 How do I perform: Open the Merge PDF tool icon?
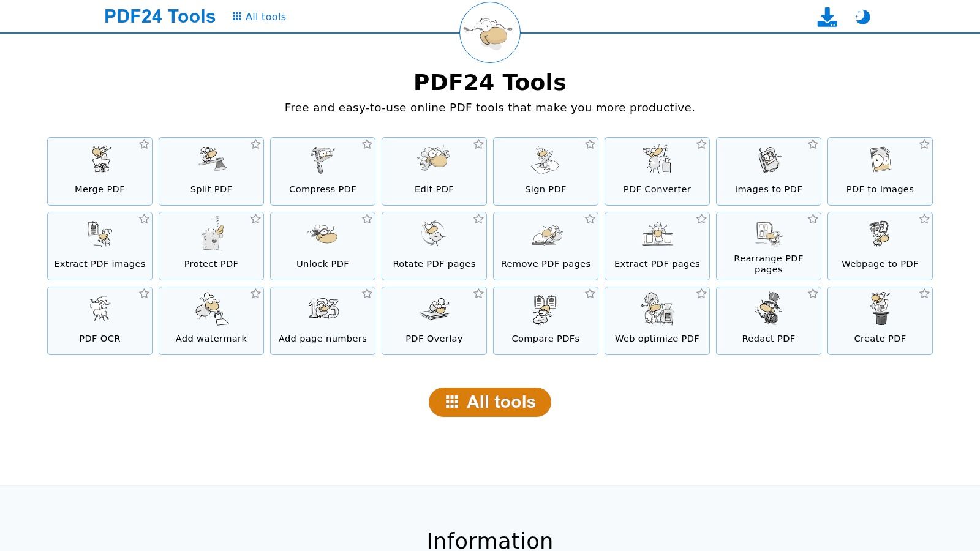[100, 159]
